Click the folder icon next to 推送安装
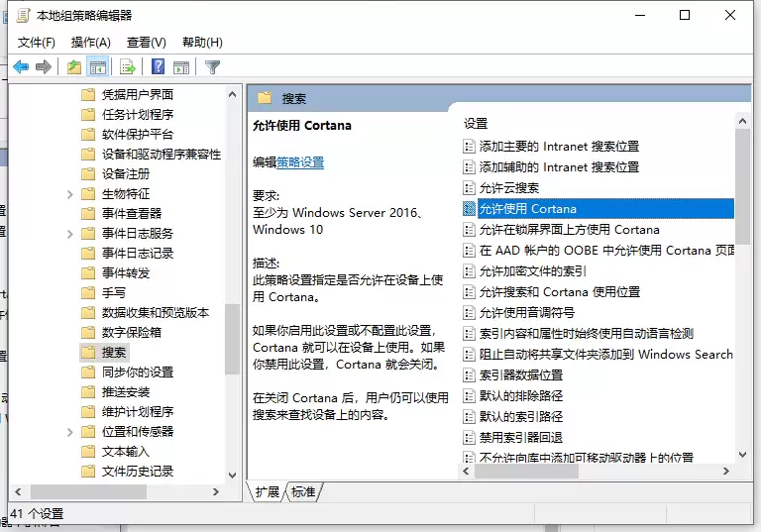 pos(88,391)
